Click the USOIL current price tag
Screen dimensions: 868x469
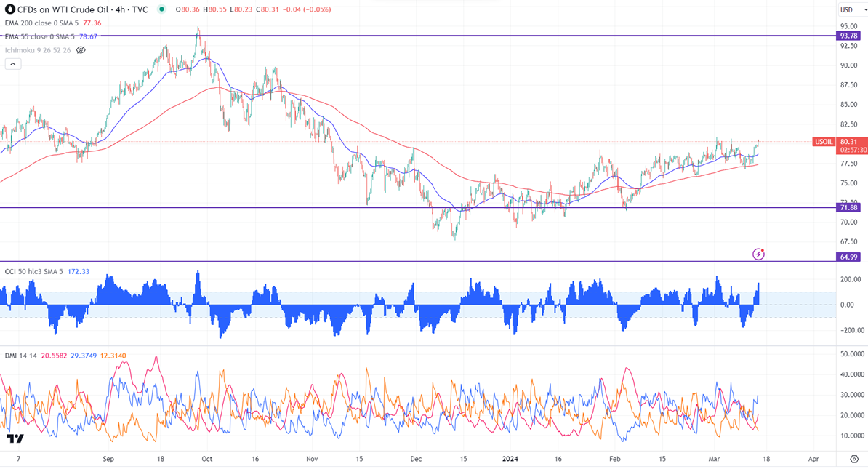click(x=823, y=142)
